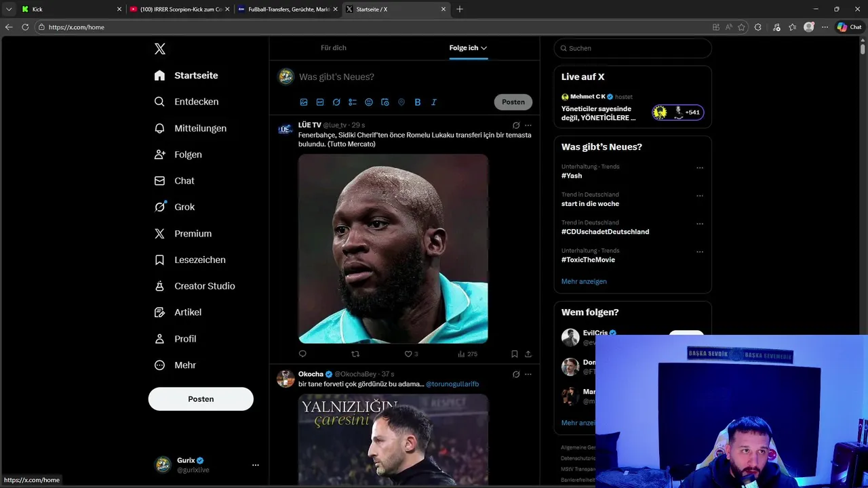Open Grok from the sidebar

point(174,207)
